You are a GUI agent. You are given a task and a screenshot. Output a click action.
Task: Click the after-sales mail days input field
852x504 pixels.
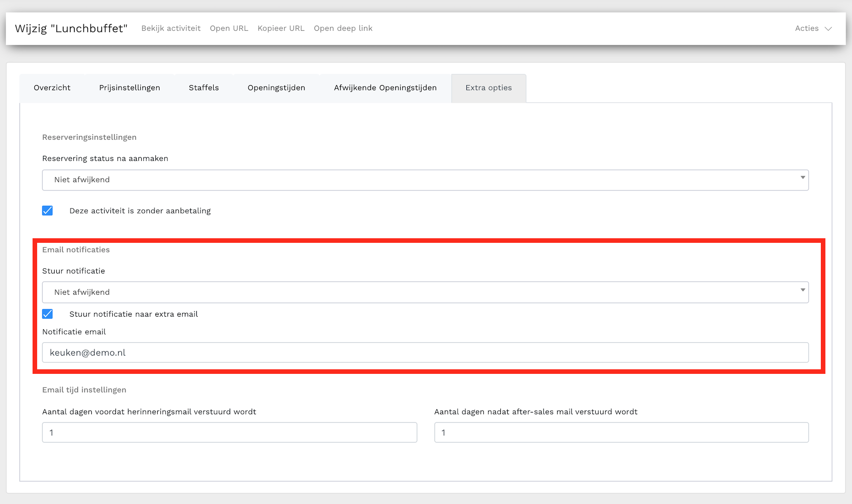click(x=621, y=433)
